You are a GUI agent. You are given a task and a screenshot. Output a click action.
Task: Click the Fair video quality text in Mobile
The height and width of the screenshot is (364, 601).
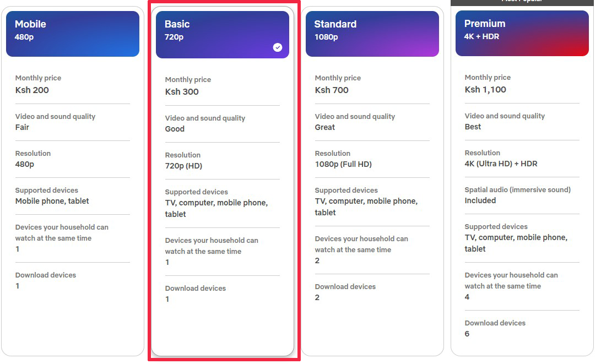click(22, 127)
